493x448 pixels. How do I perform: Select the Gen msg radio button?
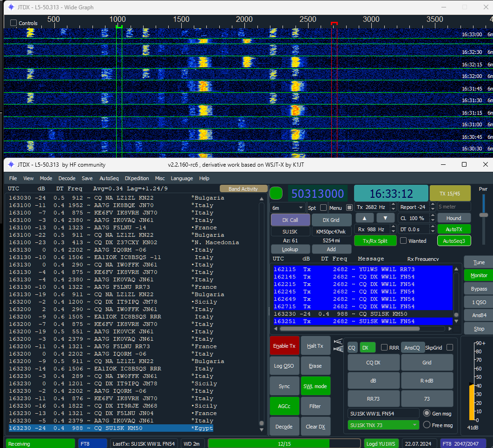click(x=427, y=413)
